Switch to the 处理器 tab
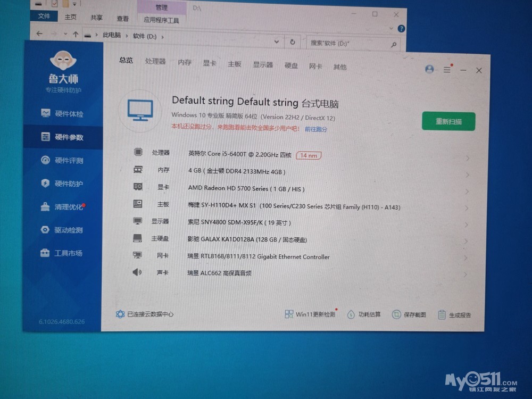This screenshot has height=399, width=532. (x=155, y=61)
